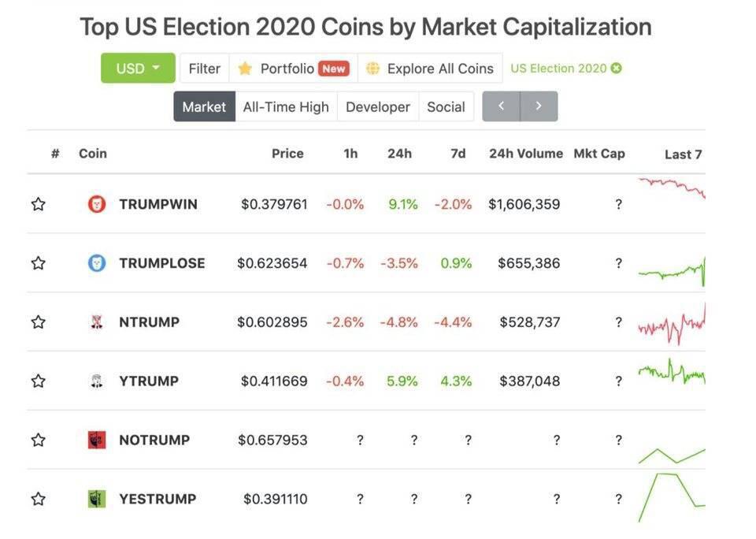Favorite TRUMPWIN with its star toggle
This screenshot has height=539, width=756.
click(x=38, y=204)
